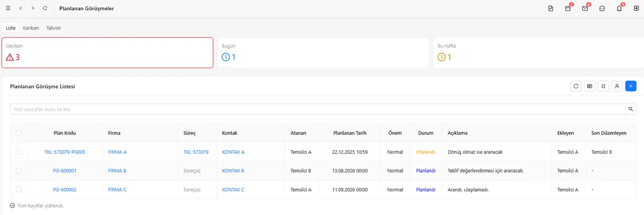Click note 'Dönüş olmaz ise aranacak'

475,152
